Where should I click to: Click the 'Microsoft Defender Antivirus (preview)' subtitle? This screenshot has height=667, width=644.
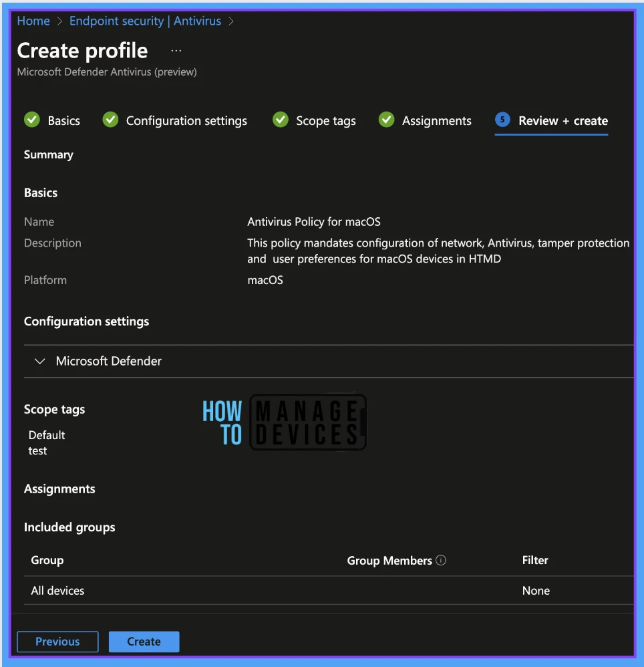click(x=107, y=72)
